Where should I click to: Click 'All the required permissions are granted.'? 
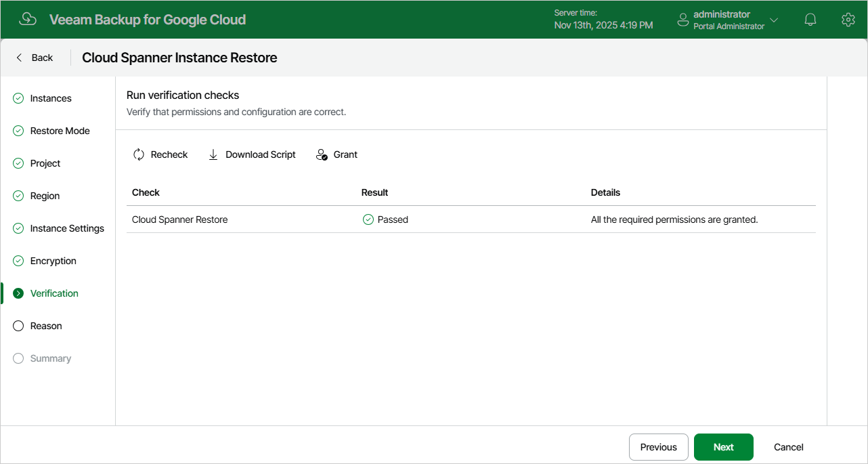[674, 219]
